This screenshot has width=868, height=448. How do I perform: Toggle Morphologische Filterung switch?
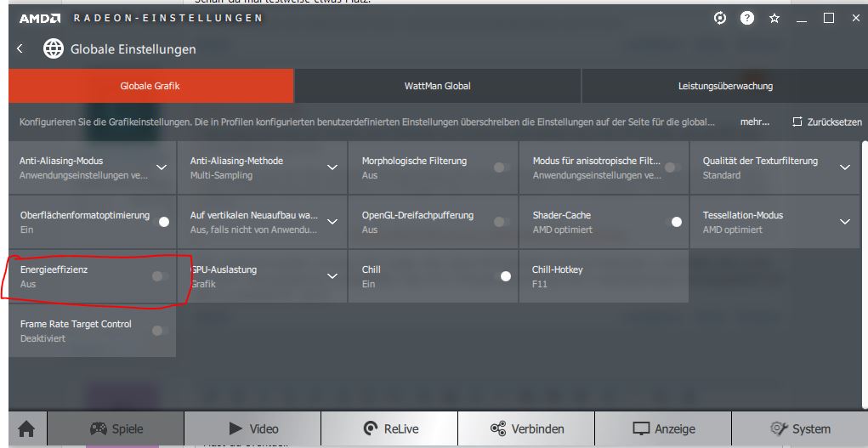(502, 167)
